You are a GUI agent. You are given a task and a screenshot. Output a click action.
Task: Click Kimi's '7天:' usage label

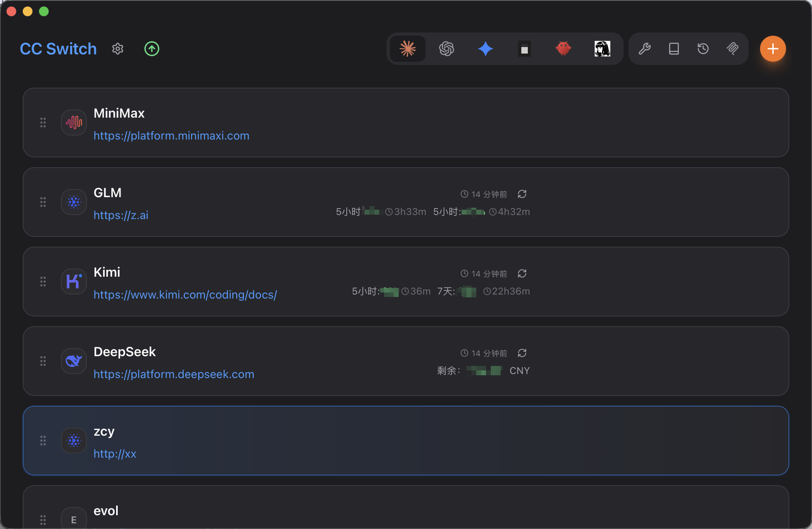[x=446, y=291]
